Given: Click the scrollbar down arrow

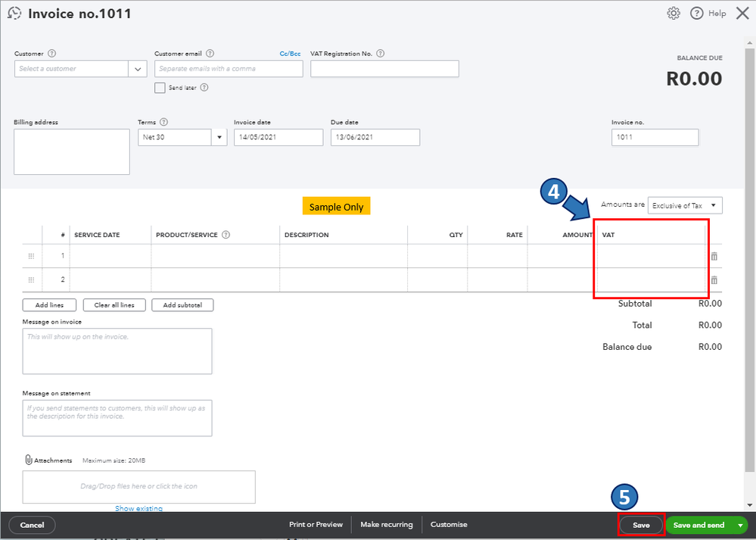Looking at the screenshot, I should (x=749, y=504).
